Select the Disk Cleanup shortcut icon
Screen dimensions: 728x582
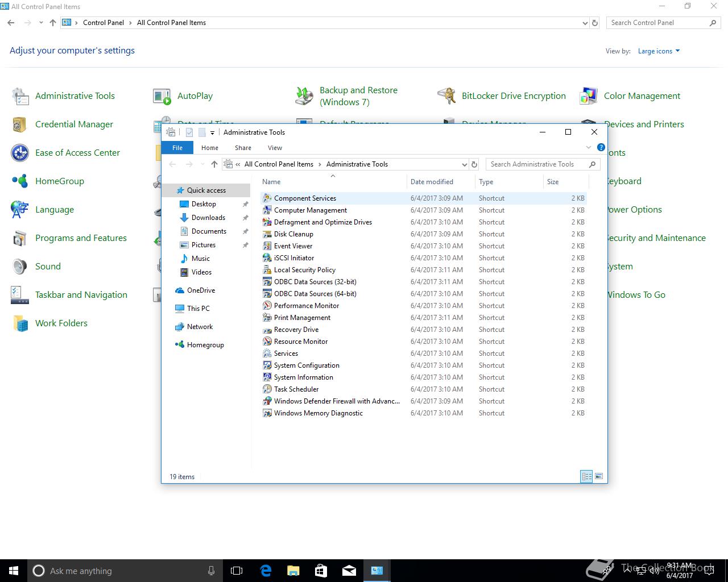267,234
